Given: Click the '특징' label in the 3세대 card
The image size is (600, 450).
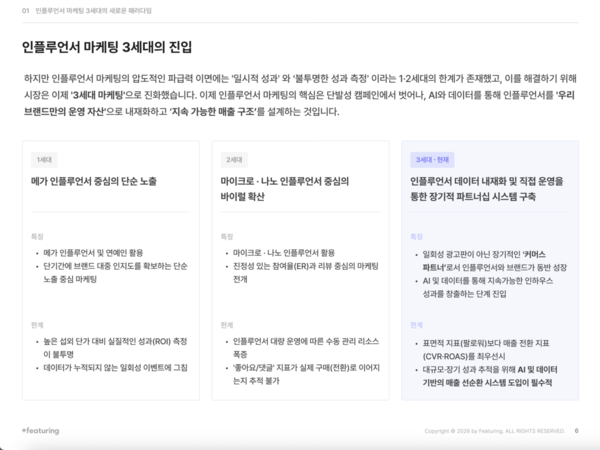Looking at the screenshot, I should click(416, 236).
